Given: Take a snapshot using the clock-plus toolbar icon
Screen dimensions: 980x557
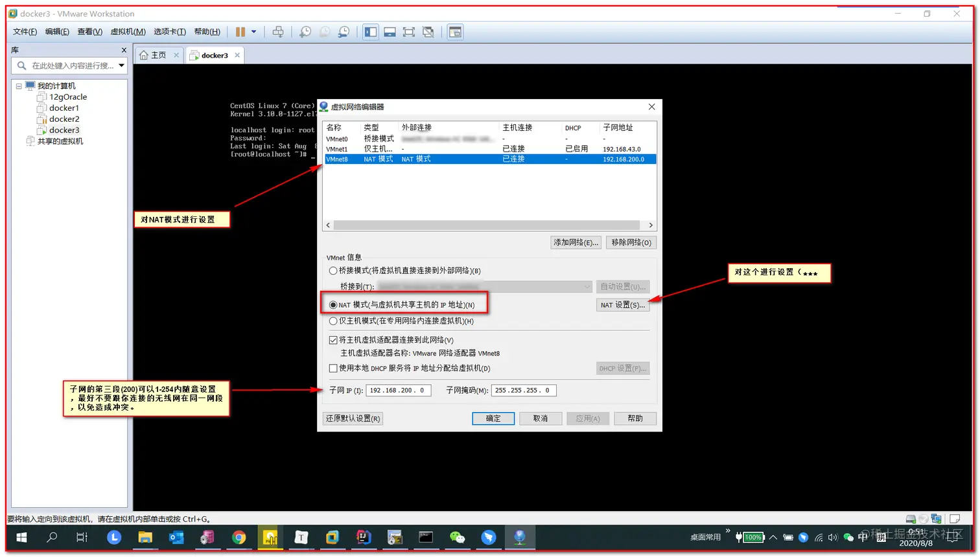Looking at the screenshot, I should coord(305,32).
